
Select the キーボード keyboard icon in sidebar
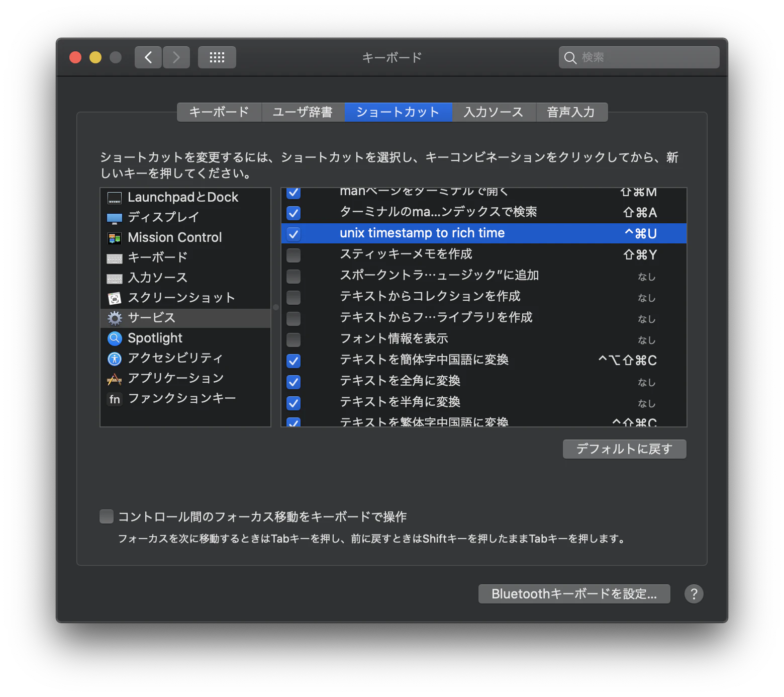(115, 258)
